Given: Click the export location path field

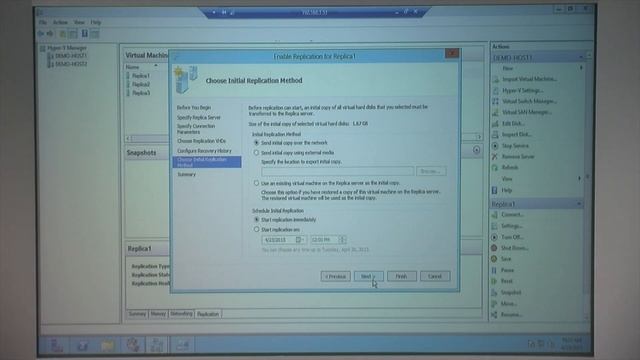Looking at the screenshot, I should 337,171.
